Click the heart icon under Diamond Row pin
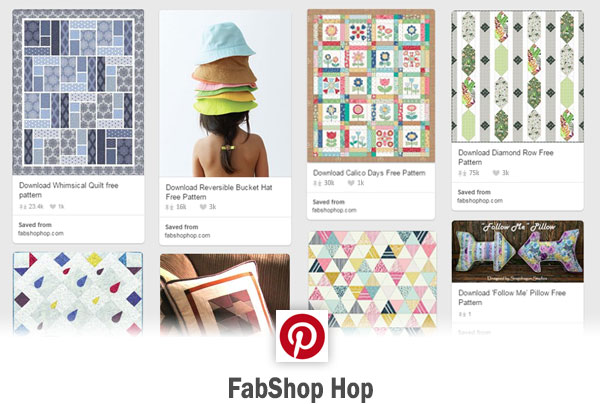The height and width of the screenshot is (404, 600). pyautogui.click(x=496, y=173)
